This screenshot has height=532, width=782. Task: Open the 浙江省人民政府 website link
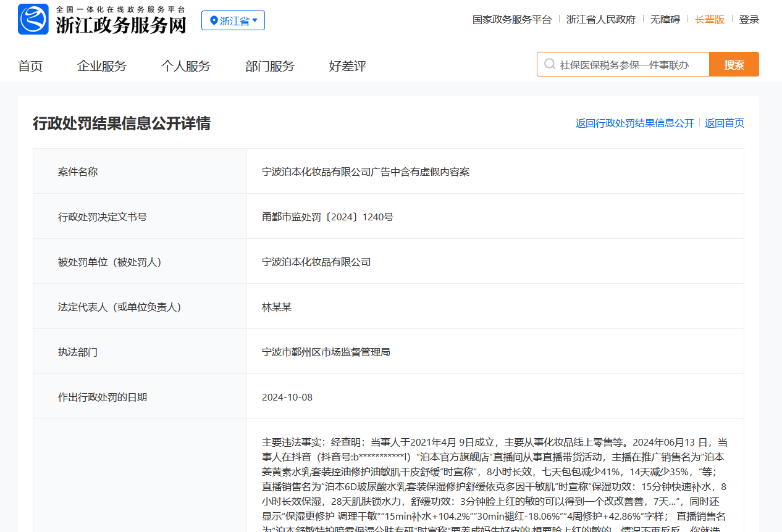[x=601, y=19]
